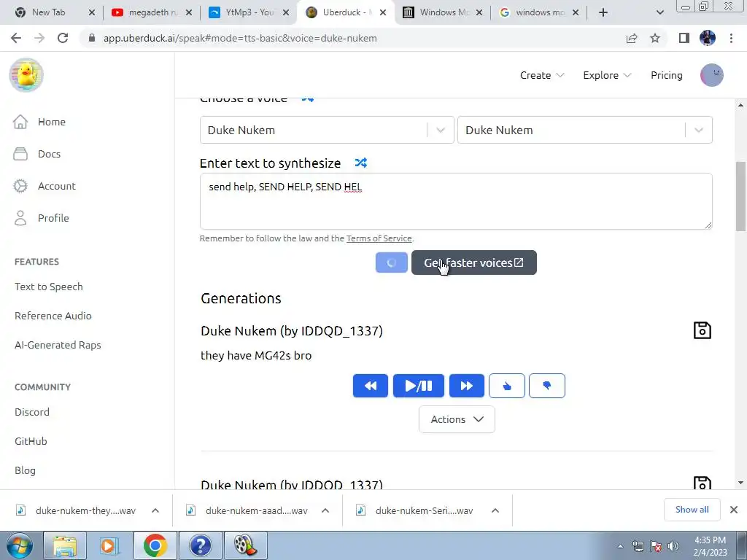Open the Actions dropdown
This screenshot has width=747, height=560.
(457, 419)
